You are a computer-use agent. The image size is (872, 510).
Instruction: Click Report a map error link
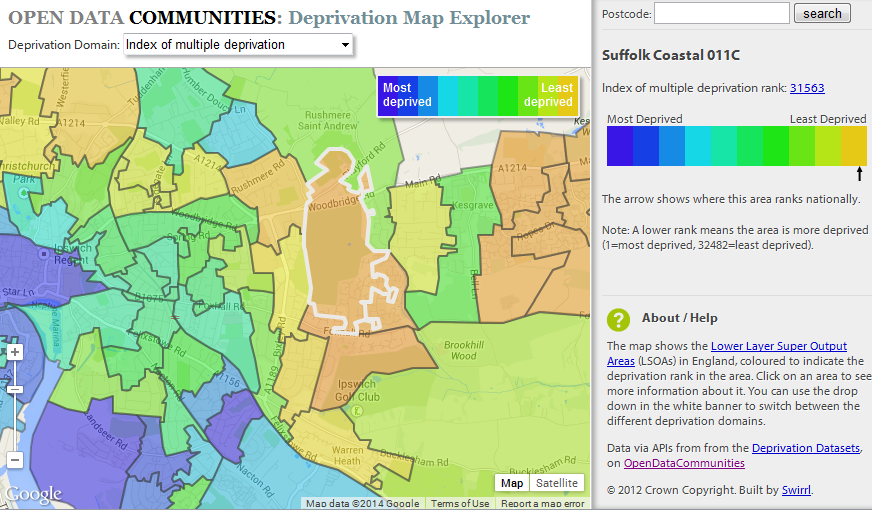(x=542, y=504)
